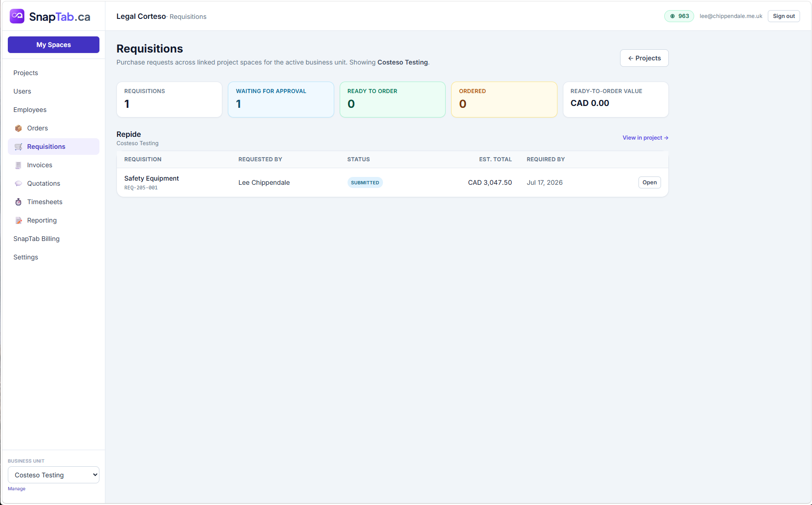This screenshot has width=812, height=505.
Task: Click the Safety Equipment requisition name
Action: click(x=151, y=178)
